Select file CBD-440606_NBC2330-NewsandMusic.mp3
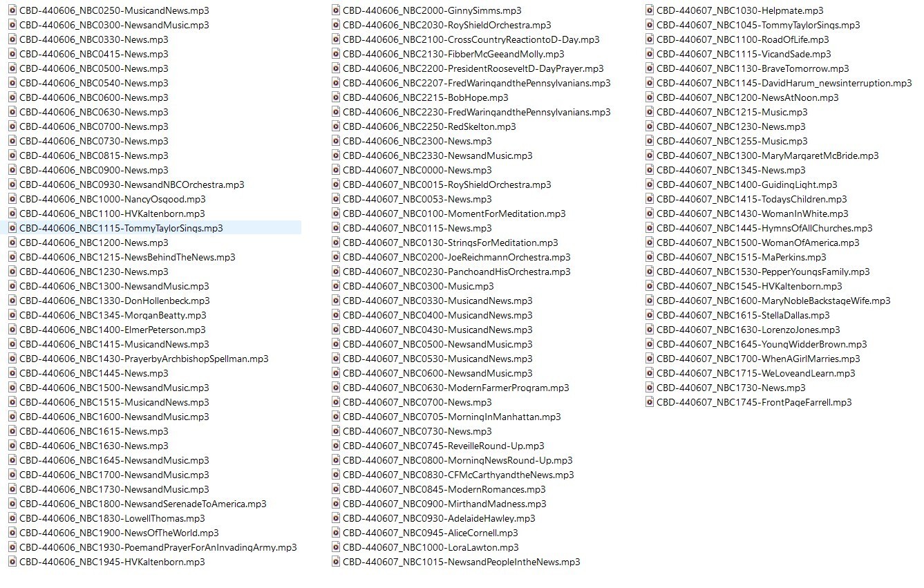 pyautogui.click(x=437, y=155)
